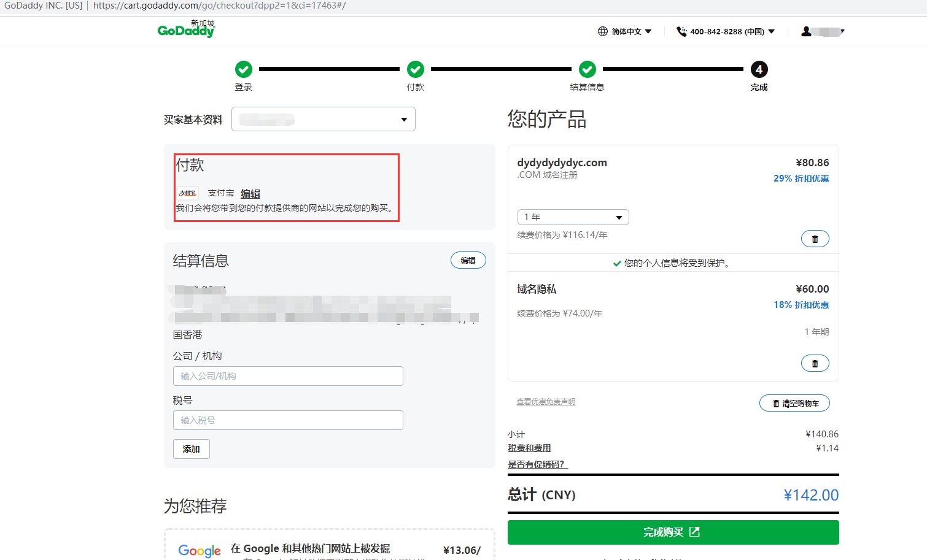
Task: Click the 是否有促销码 promo code link
Action: point(537,464)
